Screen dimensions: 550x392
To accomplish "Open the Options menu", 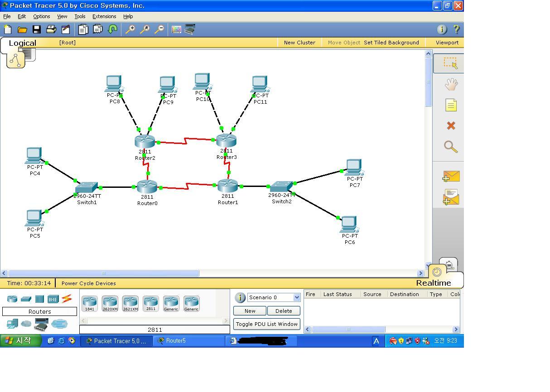I will (41, 16).
